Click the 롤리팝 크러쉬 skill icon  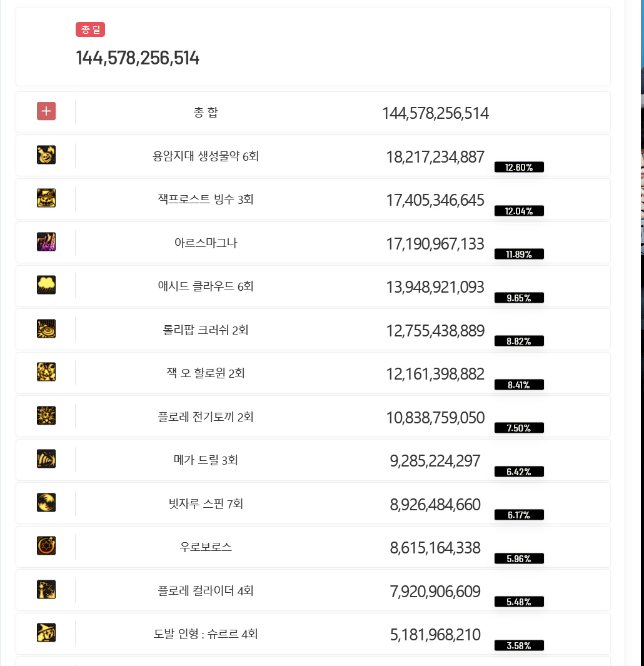click(x=46, y=329)
